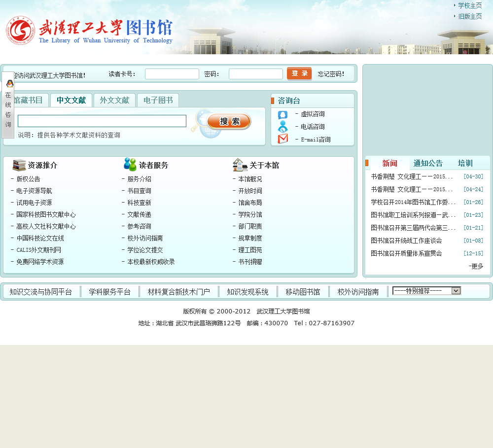The image size is (493, 448).
Task: Click the telephone consultation person icon
Action: pos(282,127)
